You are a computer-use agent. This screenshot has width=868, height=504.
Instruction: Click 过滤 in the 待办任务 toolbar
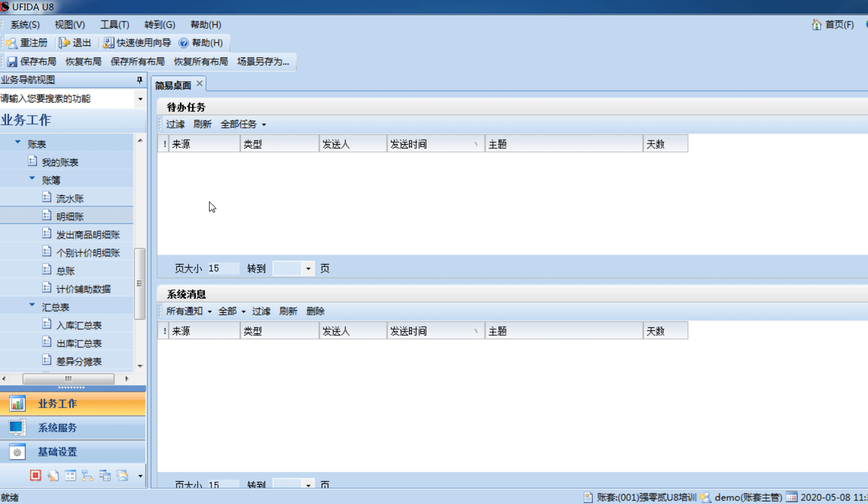[175, 124]
